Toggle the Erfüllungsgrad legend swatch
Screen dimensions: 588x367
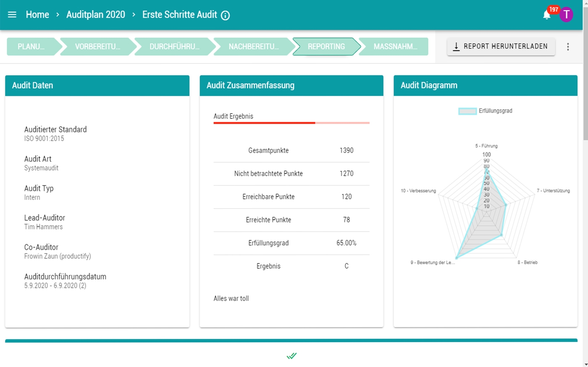coord(467,111)
